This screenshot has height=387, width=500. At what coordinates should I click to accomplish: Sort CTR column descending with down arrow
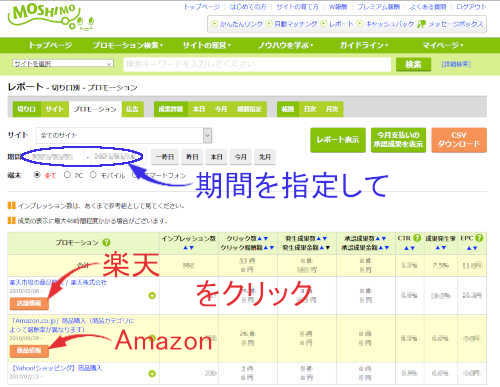pos(413,248)
